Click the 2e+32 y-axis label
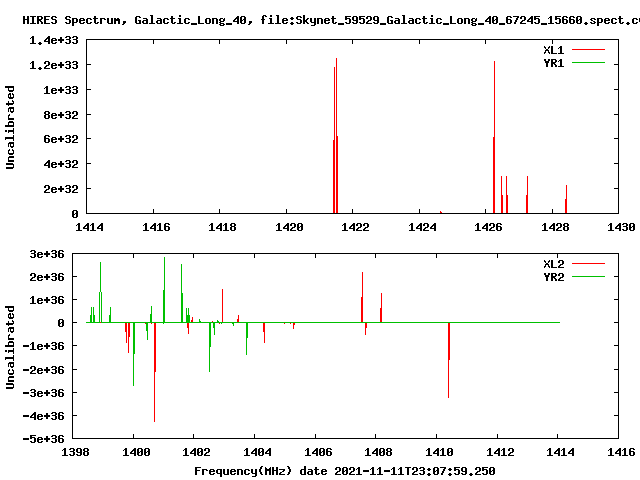This screenshot has width=640, height=480. [x=60, y=189]
